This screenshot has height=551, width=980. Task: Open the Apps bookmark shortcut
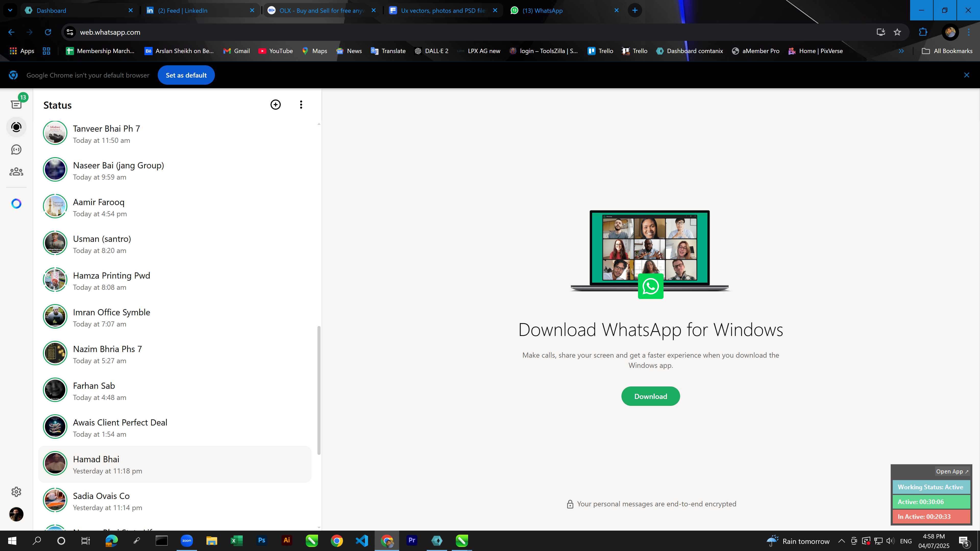[22, 51]
